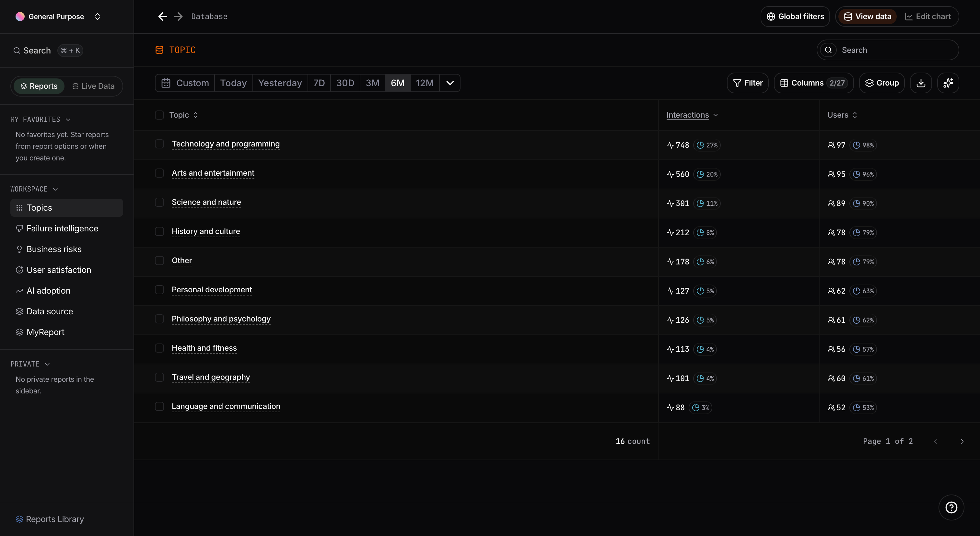Select the 30D date range
Viewport: 980px width, 536px height.
(345, 83)
